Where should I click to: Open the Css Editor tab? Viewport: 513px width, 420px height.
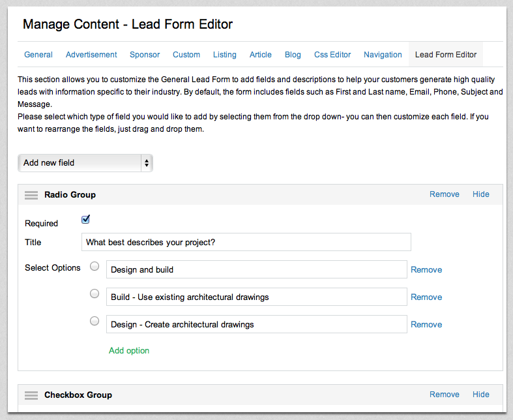coord(332,55)
